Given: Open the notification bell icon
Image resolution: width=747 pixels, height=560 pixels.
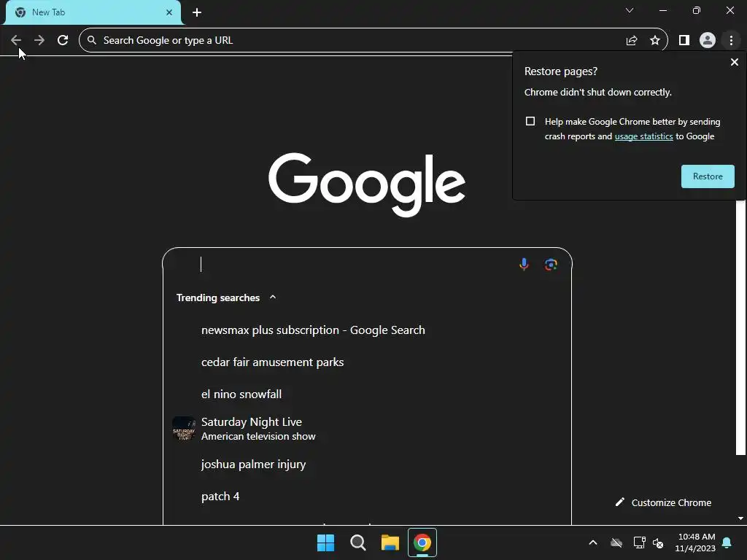Looking at the screenshot, I should point(727,542).
